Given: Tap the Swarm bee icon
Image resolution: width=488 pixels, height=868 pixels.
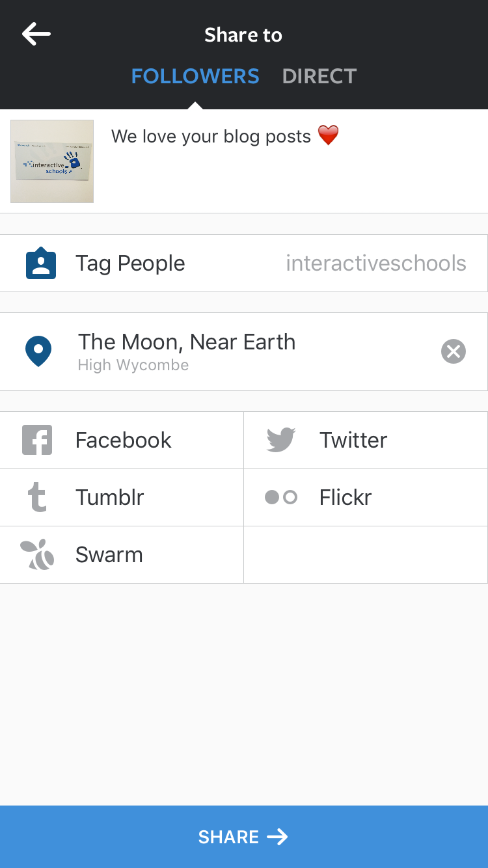Looking at the screenshot, I should click(x=37, y=555).
